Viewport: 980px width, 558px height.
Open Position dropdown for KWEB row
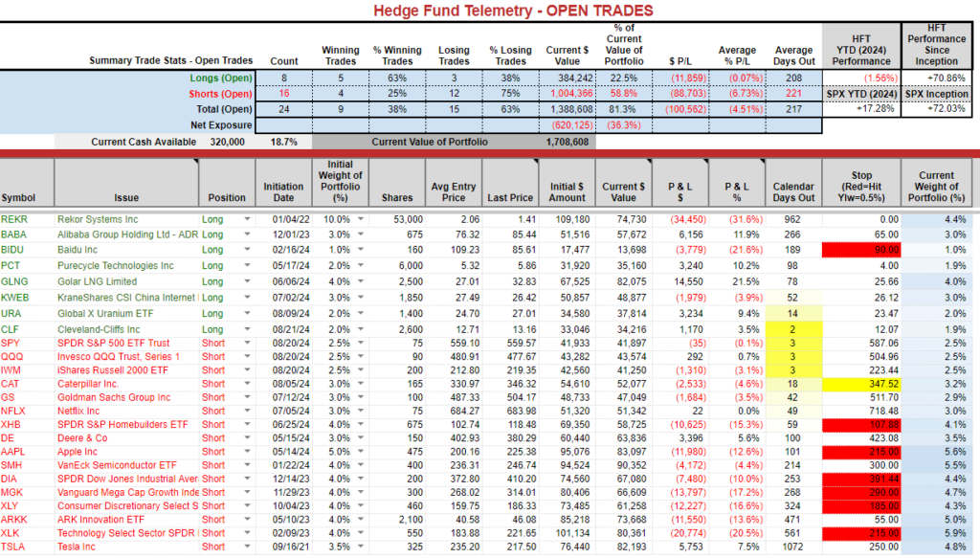point(248,298)
